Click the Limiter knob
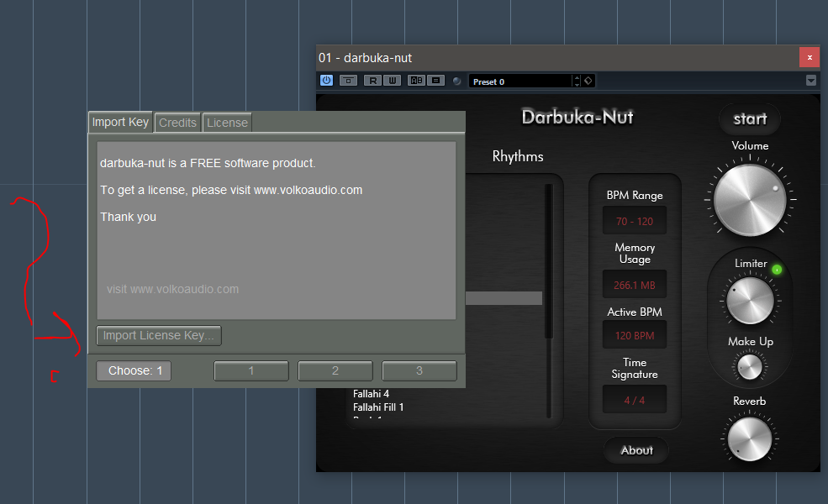Screen dimensions: 828x504 click(750, 301)
